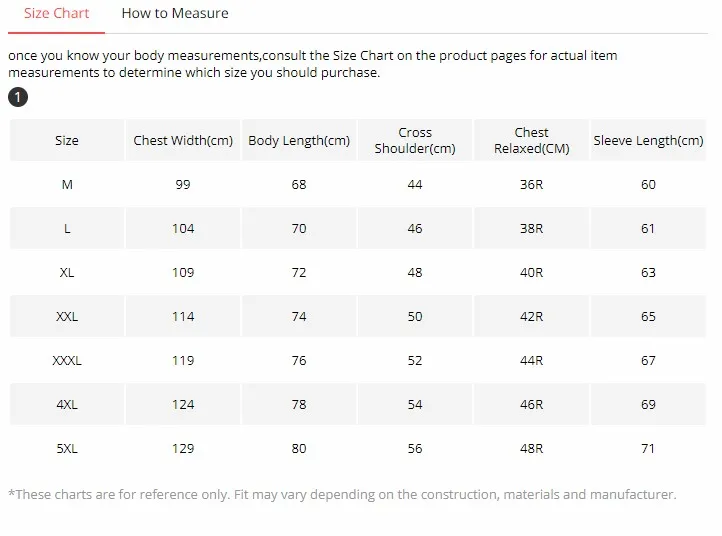The width and height of the screenshot is (722, 536).
Task: Select the XXL size row label
Action: pyautogui.click(x=67, y=317)
